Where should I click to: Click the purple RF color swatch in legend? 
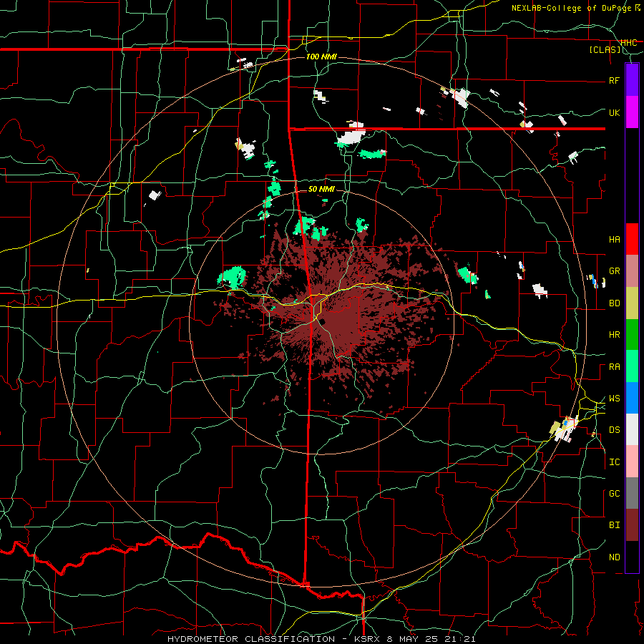[632, 80]
